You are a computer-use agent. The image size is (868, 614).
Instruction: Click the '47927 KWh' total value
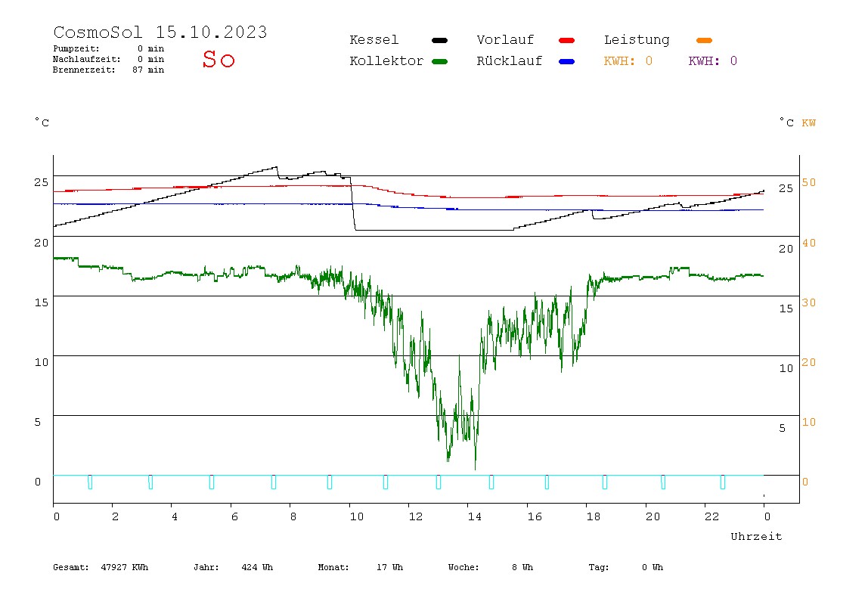125,567
